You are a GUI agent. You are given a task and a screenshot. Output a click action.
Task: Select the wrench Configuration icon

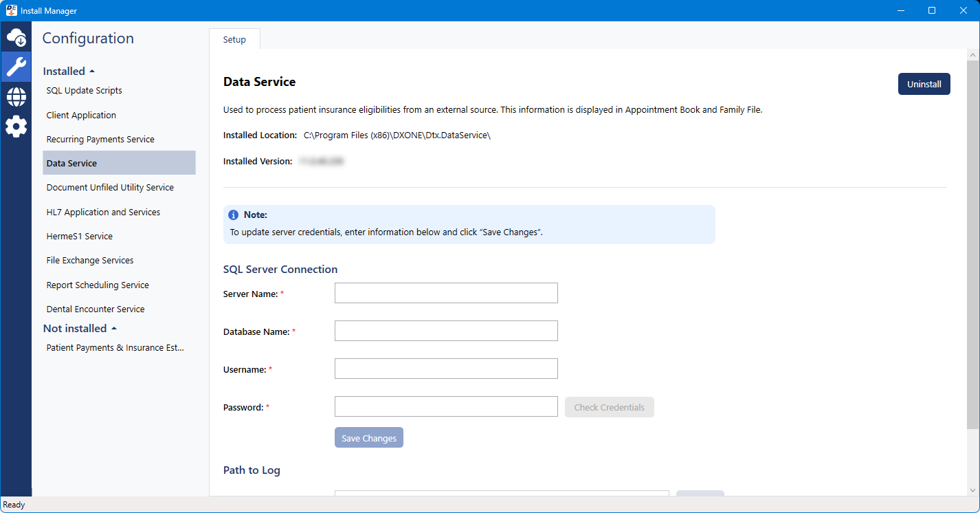16,67
